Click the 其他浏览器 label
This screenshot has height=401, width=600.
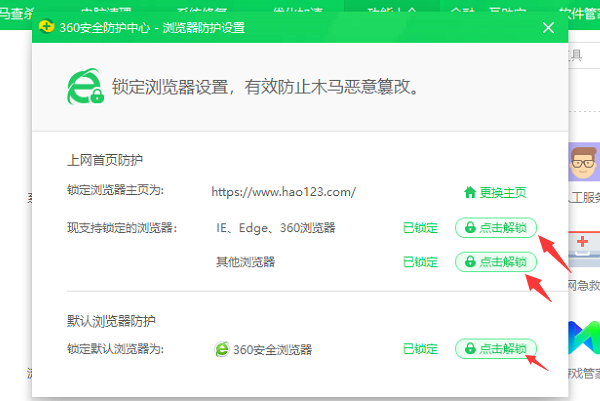point(245,262)
